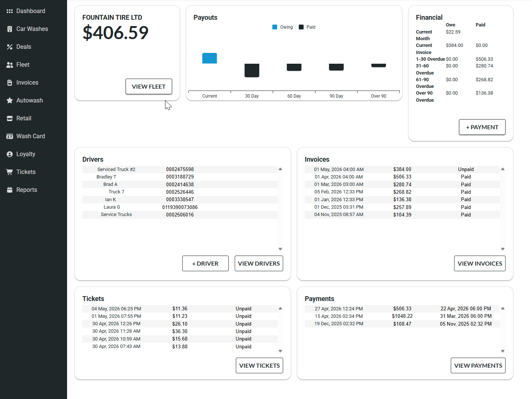The width and height of the screenshot is (532, 399).
Task: Select driver row Truck 7
Action: 180,192
